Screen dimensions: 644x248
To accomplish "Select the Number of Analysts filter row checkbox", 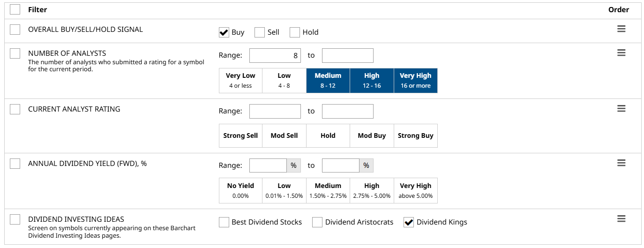I will tap(15, 53).
